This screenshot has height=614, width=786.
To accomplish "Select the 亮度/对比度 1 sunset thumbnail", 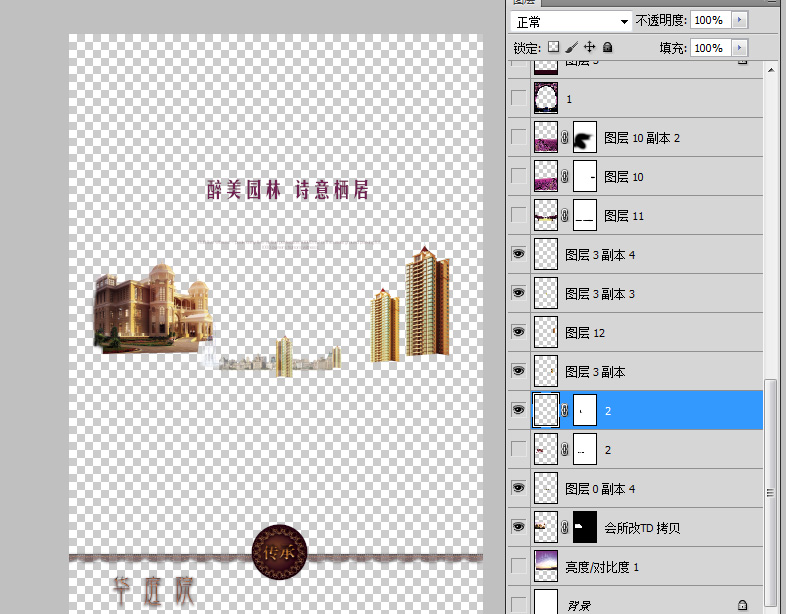I will point(546,566).
